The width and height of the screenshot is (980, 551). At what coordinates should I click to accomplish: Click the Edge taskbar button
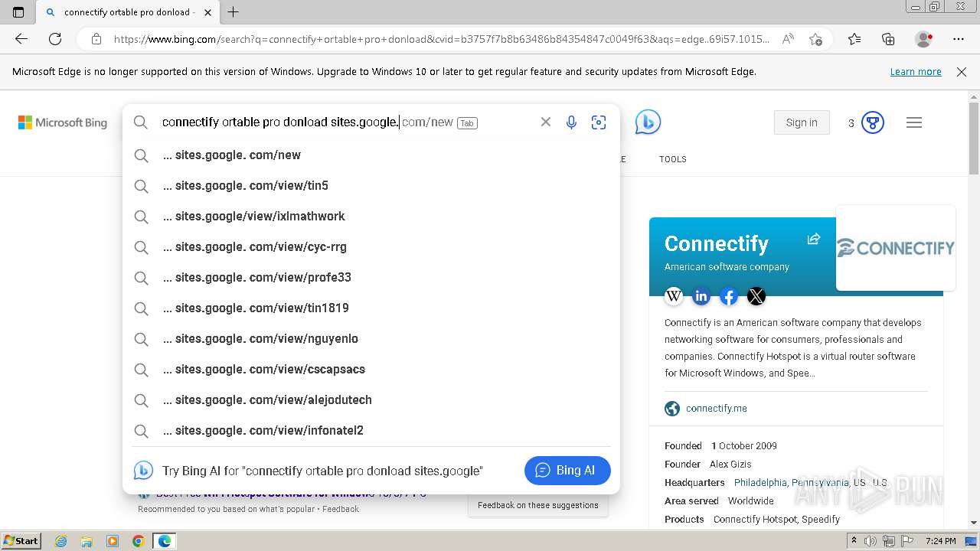165,541
